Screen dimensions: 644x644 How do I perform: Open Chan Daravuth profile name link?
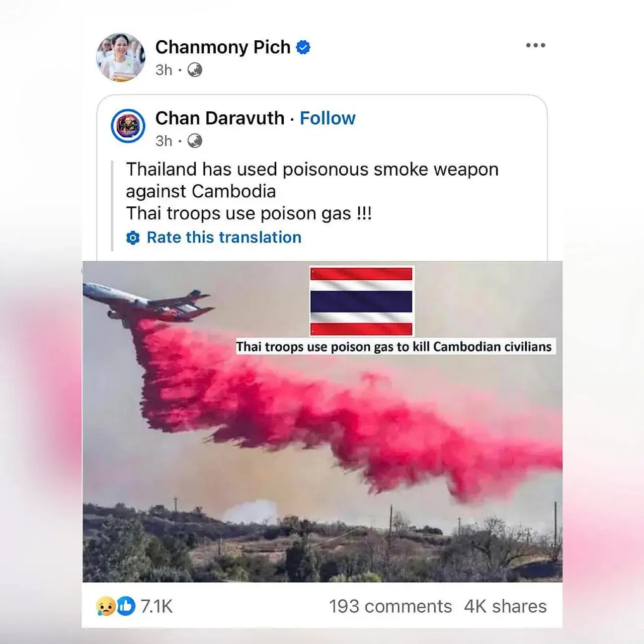point(220,118)
